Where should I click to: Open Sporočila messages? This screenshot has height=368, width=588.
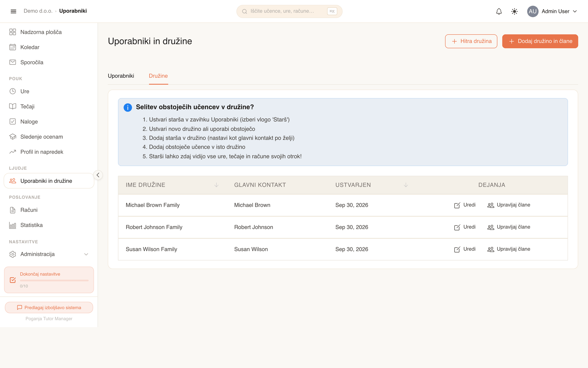tap(49, 62)
